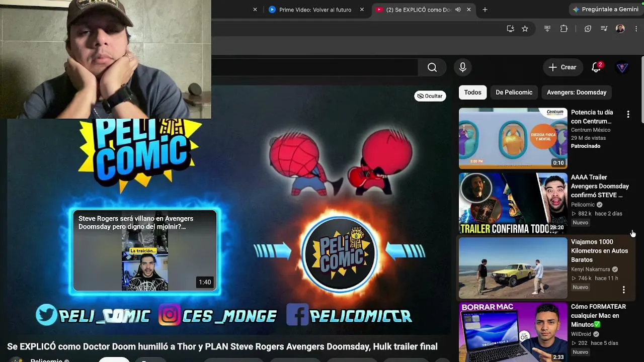The height and width of the screenshot is (362, 644).
Task: Go to the WilDroid channel
Action: click(x=581, y=334)
